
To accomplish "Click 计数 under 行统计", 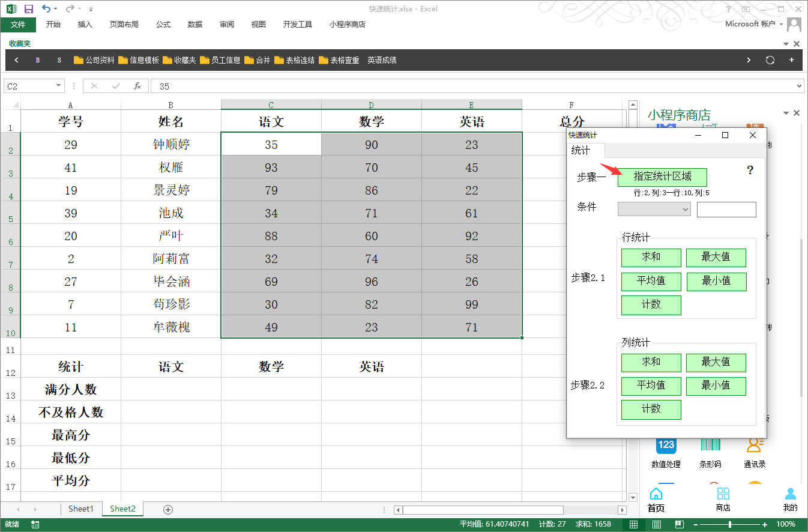I will tap(651, 304).
